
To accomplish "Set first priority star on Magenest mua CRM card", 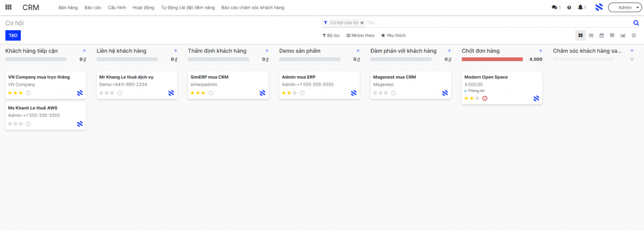I will (375, 93).
